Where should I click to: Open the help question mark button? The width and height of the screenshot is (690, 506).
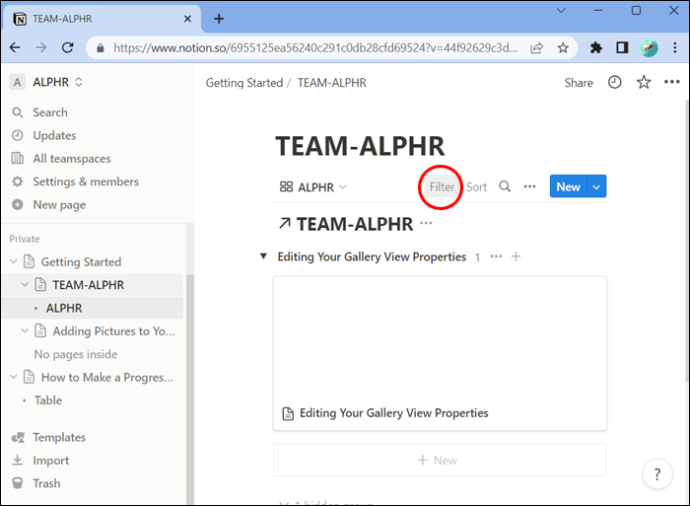657,474
